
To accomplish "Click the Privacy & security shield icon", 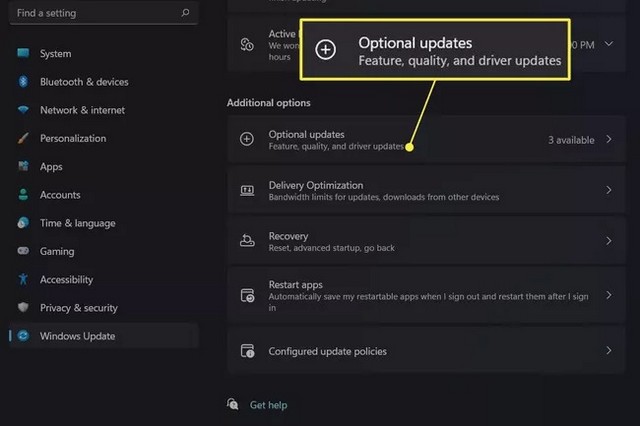I will coord(23,307).
